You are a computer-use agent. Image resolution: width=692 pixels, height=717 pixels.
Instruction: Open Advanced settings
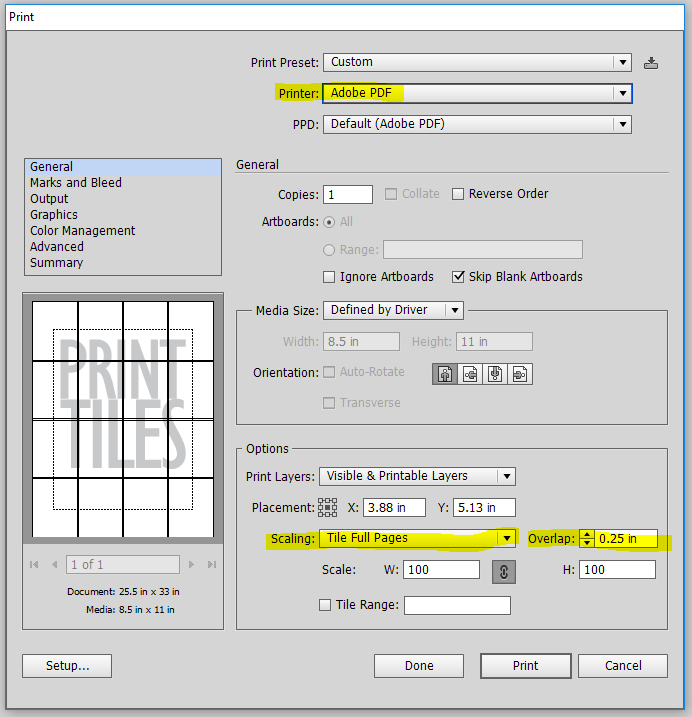[123, 247]
